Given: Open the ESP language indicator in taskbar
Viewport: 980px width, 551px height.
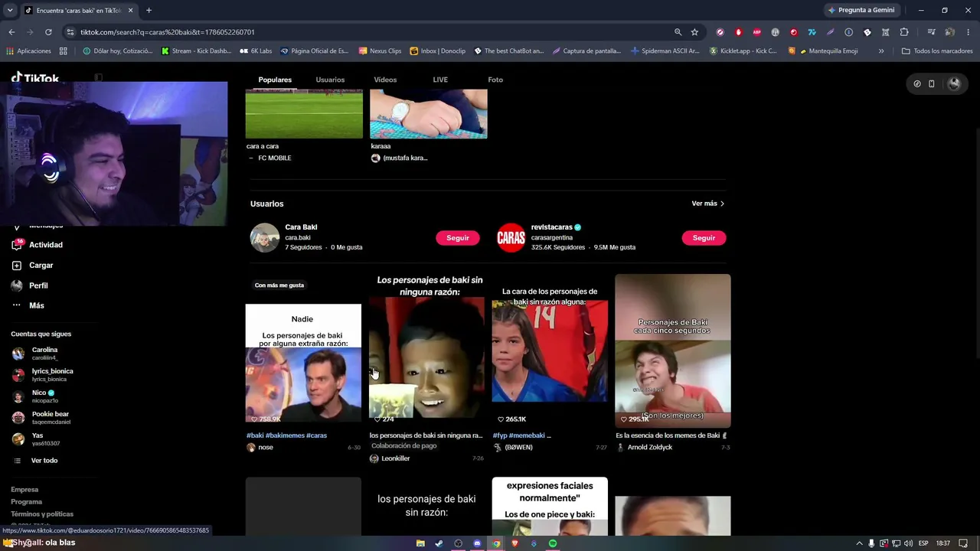Looking at the screenshot, I should (923, 543).
